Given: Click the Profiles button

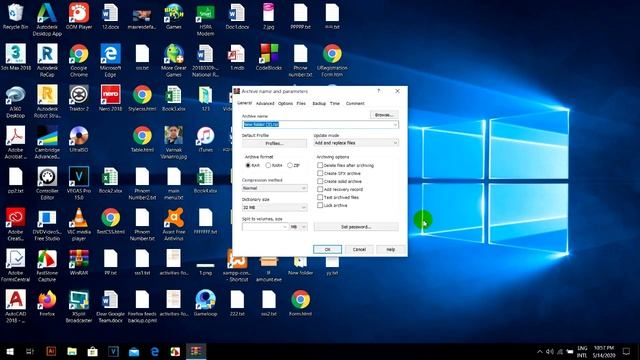Looking at the screenshot, I should point(274,144).
